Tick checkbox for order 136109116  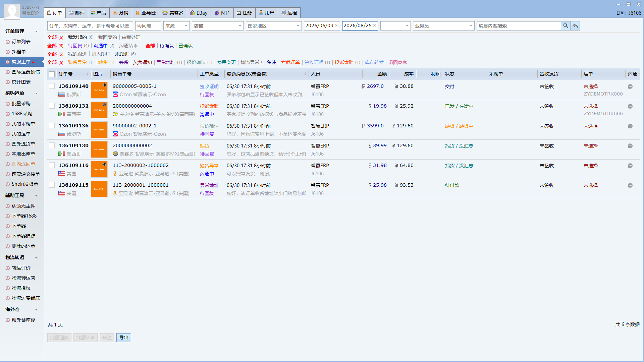click(52, 165)
